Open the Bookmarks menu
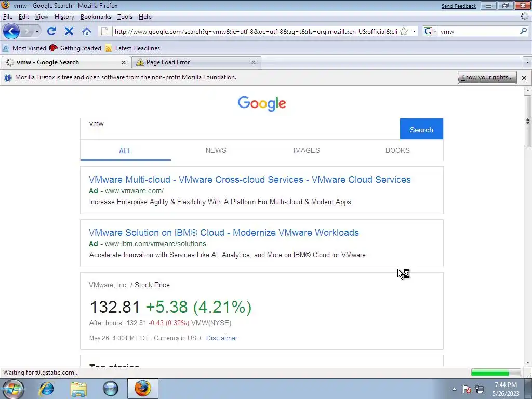Screen dimensions: 532x399 coord(96,17)
